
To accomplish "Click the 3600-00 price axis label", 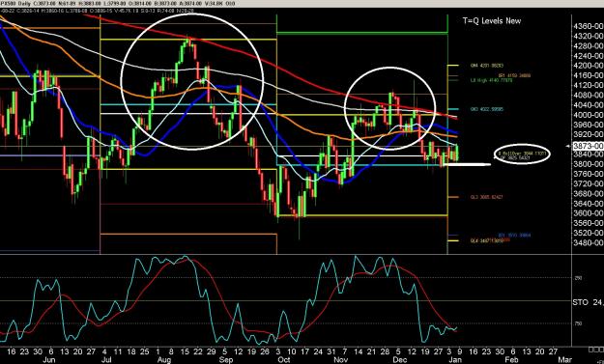I will [588, 213].
